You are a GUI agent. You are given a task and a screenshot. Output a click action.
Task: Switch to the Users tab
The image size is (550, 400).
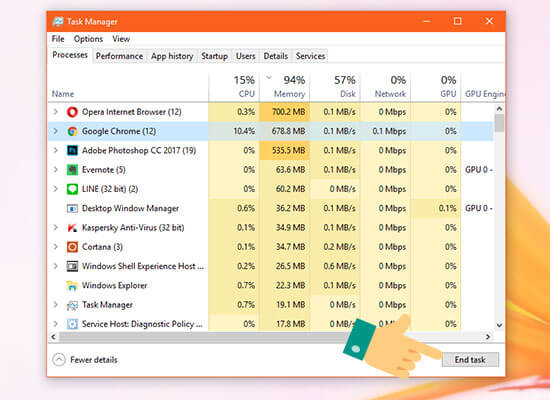point(246,56)
